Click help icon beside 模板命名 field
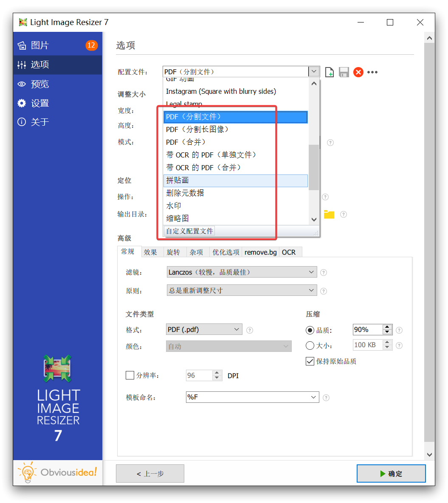448x503 pixels. pyautogui.click(x=326, y=398)
